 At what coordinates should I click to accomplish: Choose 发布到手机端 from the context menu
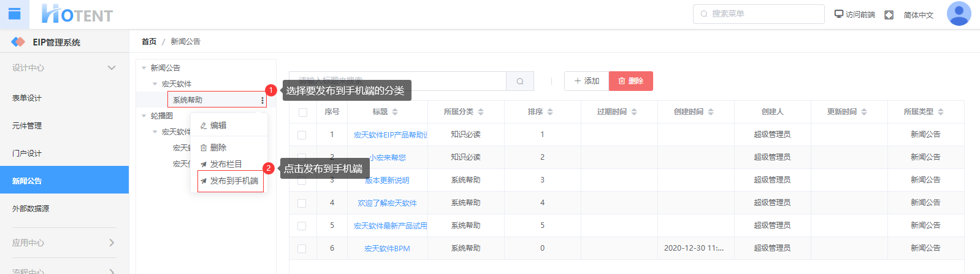tap(234, 181)
